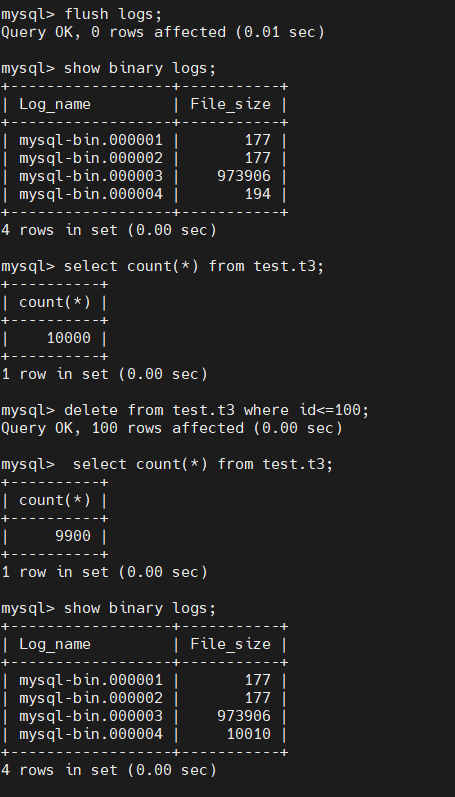Click mysql-bin.000002 in the second table
Viewport: 455px width, 797px height.
pyautogui.click(x=91, y=698)
